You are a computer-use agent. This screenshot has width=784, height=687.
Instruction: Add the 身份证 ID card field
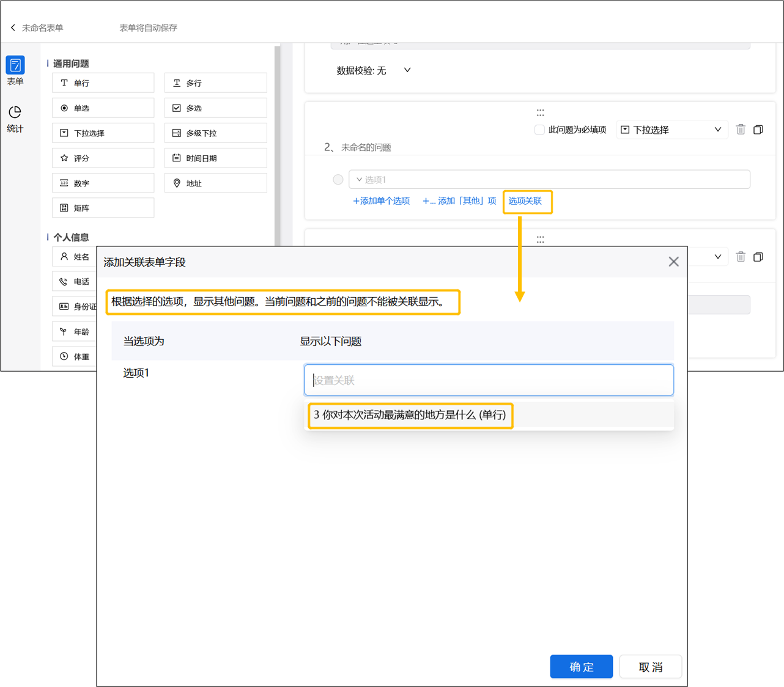75,306
